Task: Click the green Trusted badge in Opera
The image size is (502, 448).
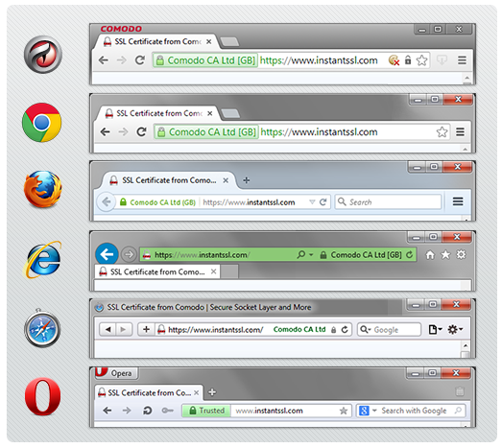Action: point(206,411)
